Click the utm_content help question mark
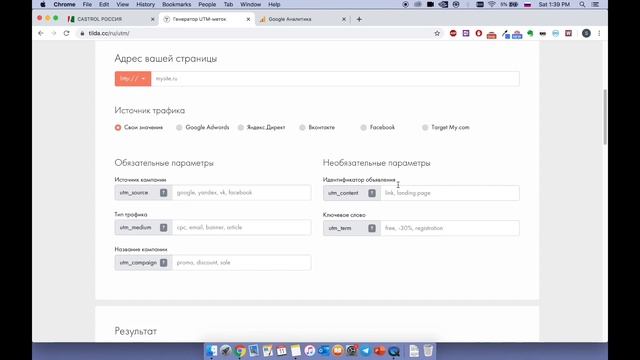 [372, 193]
